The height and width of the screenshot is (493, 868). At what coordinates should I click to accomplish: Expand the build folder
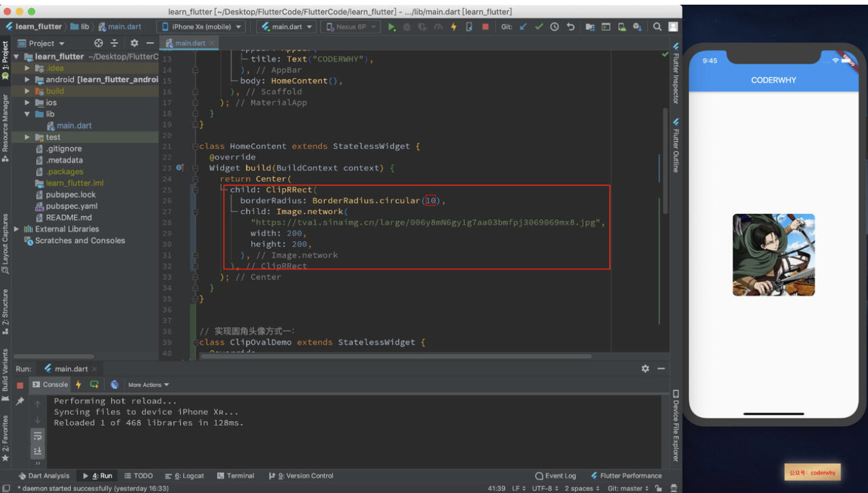coord(27,91)
